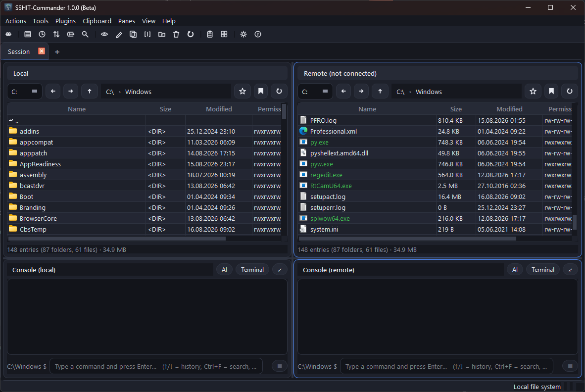Screen dimensions: 585x392
Task: Click Windows in Local path breadcrumb
Action: [138, 92]
